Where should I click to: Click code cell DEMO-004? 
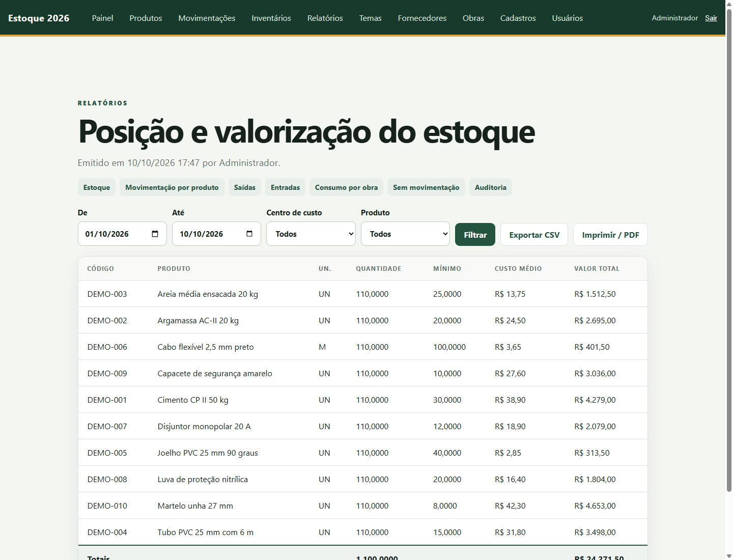(107, 532)
